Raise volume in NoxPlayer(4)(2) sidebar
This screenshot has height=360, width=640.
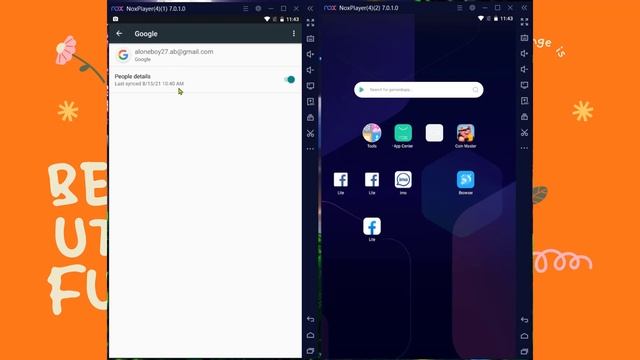point(524,53)
